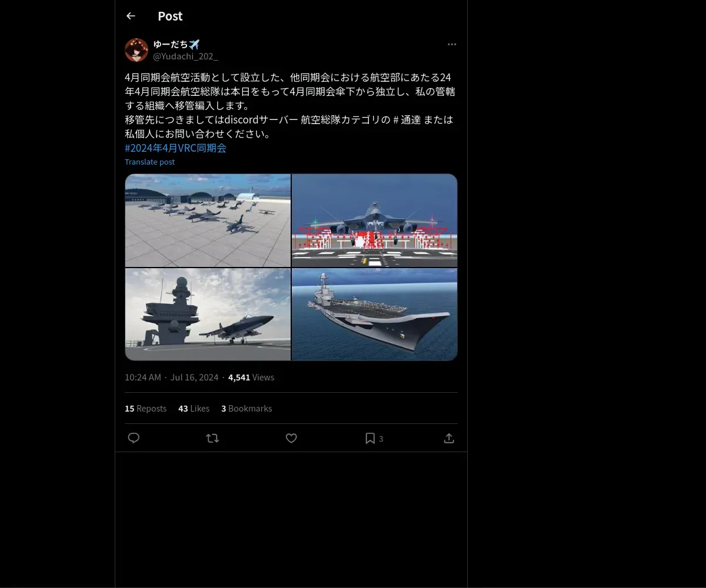Screen dimensions: 706x588
Task: Open the ゆーだち display name link
Action: pyautogui.click(x=176, y=44)
